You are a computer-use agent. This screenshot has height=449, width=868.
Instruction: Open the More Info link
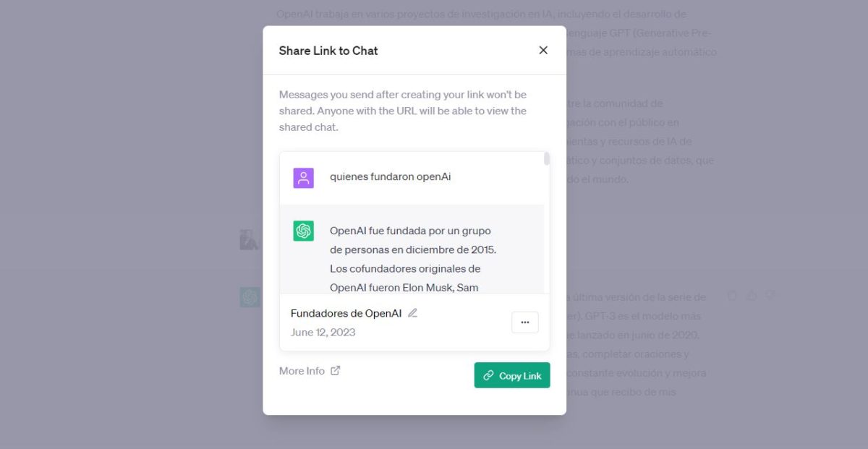coord(302,371)
